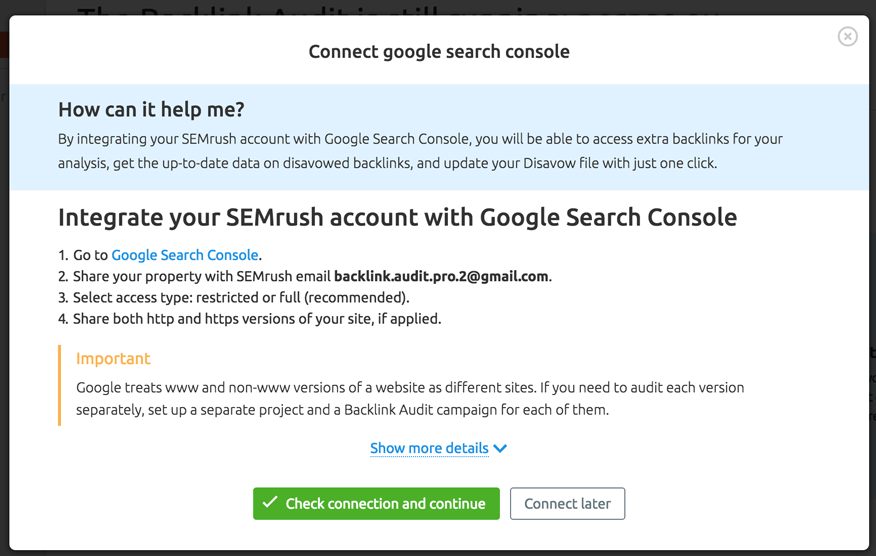Click step 2 Share your property text

(304, 276)
